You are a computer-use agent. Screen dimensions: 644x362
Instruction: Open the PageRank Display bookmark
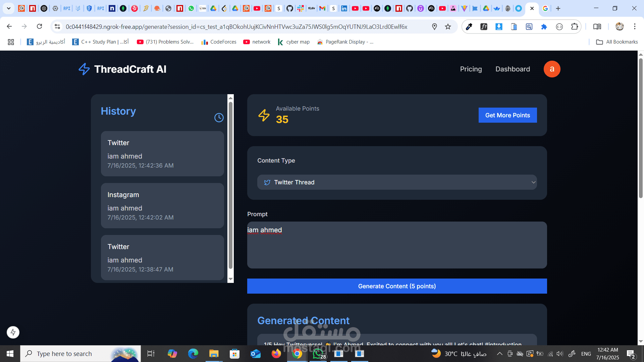pyautogui.click(x=345, y=42)
